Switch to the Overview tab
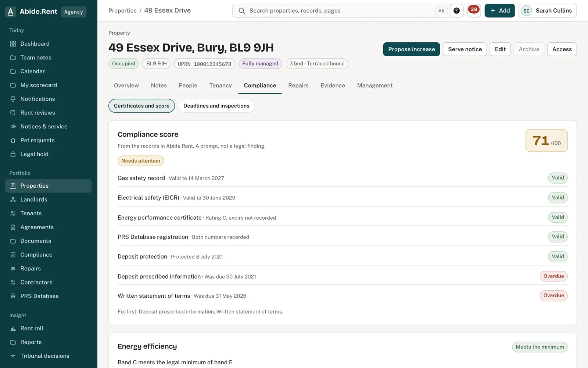Image resolution: width=588 pixels, height=368 pixels. [x=126, y=85]
